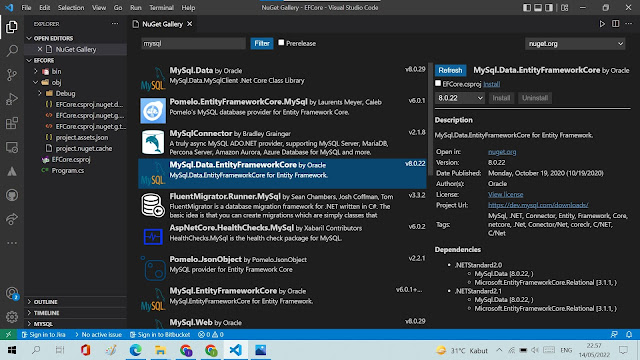Open EFCore.csproj in the explorer
The image size is (640, 360).
[71, 160]
